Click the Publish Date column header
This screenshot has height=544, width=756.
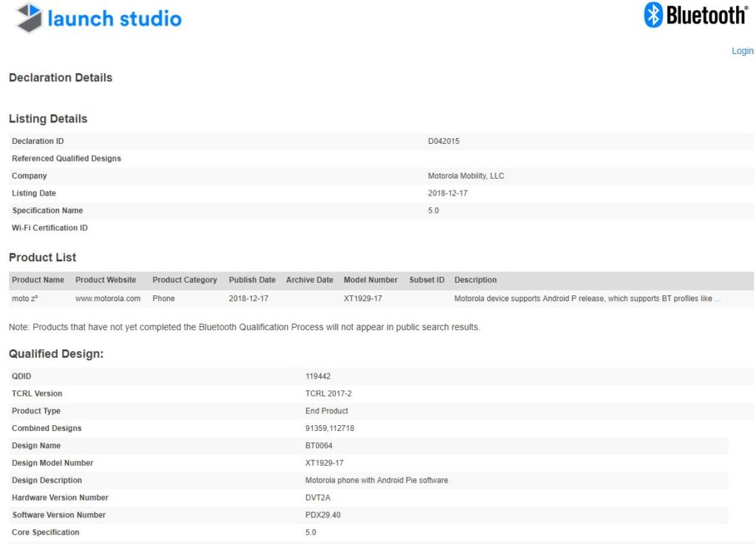tap(252, 280)
